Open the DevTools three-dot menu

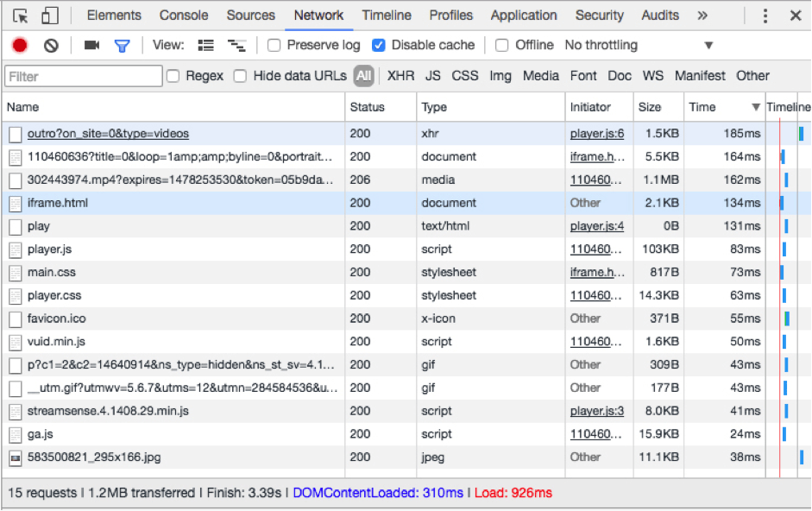tap(765, 16)
